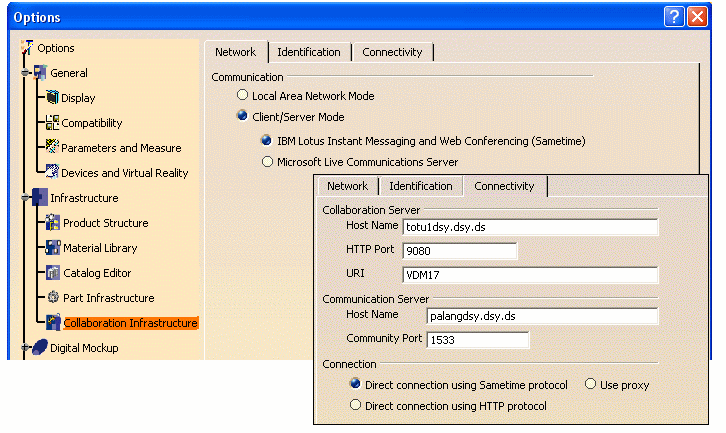Image resolution: width=726 pixels, height=433 pixels.
Task: Expand the Digital Mockup tree node
Action: pyautogui.click(x=24, y=348)
